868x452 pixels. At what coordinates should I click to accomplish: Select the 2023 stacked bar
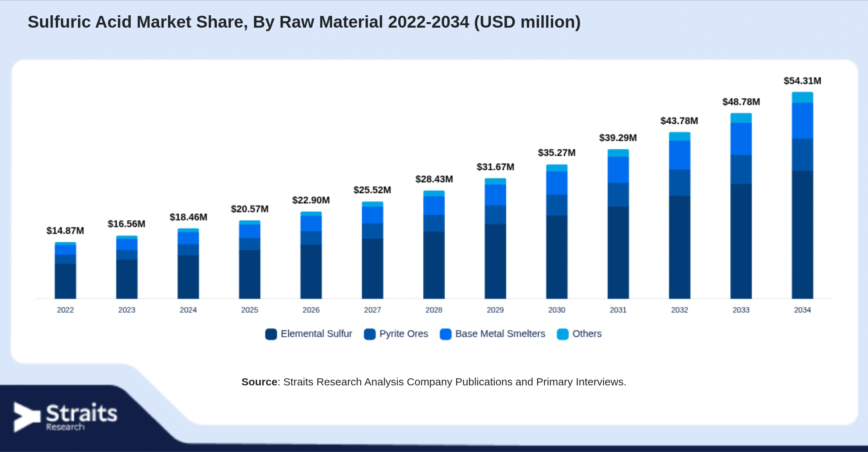click(x=127, y=267)
